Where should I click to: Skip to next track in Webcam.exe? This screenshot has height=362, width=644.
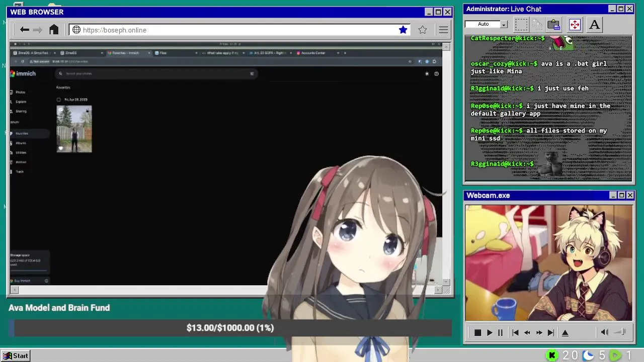(551, 333)
